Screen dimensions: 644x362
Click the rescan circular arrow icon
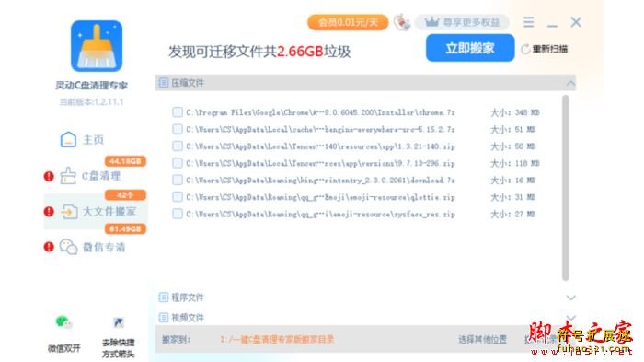(525, 50)
